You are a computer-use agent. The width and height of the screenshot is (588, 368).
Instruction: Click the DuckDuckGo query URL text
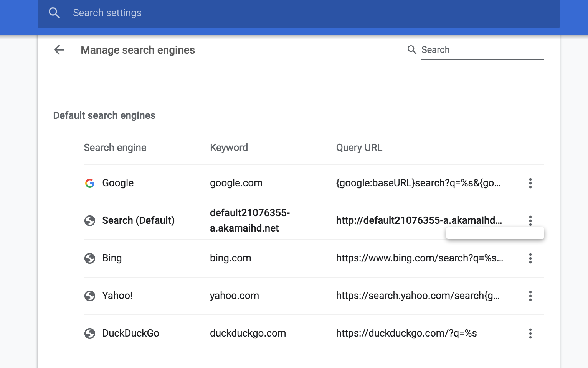point(406,333)
